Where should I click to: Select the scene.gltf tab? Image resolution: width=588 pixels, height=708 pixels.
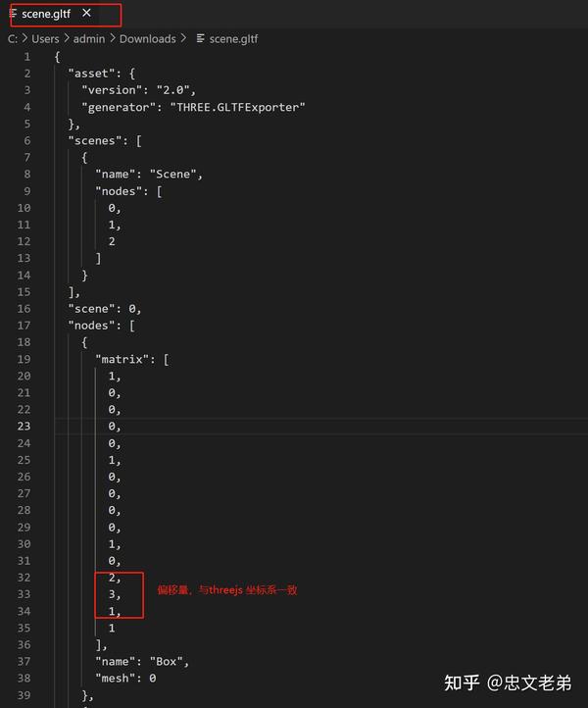tap(46, 14)
